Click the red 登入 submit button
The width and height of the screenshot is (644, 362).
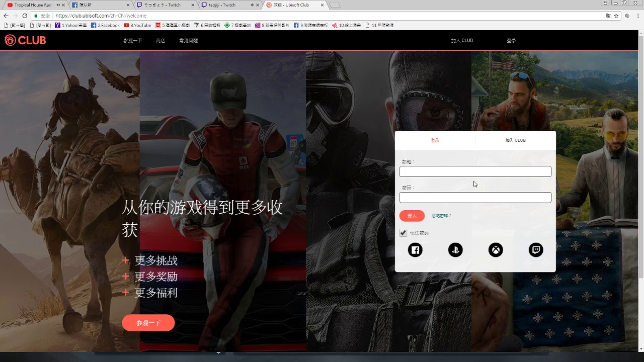click(x=412, y=216)
